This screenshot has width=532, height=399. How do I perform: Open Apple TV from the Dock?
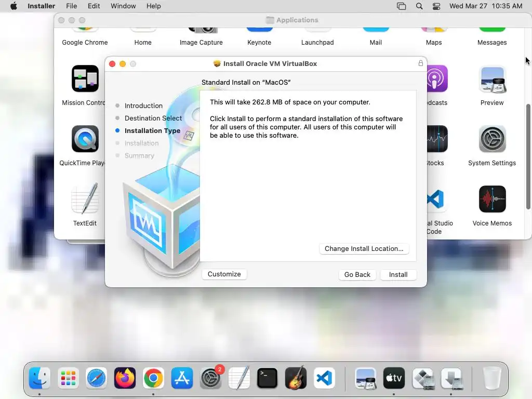[394, 378]
